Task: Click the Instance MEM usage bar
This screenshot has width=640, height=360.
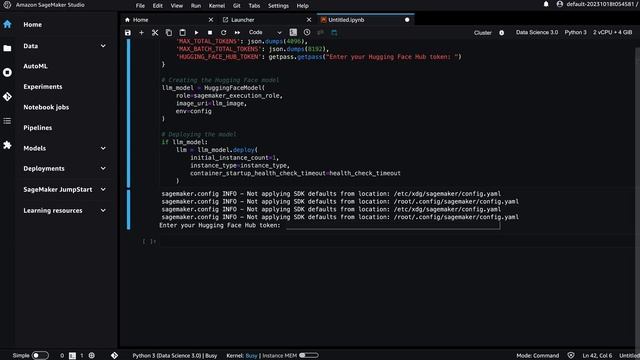Action: point(309,356)
